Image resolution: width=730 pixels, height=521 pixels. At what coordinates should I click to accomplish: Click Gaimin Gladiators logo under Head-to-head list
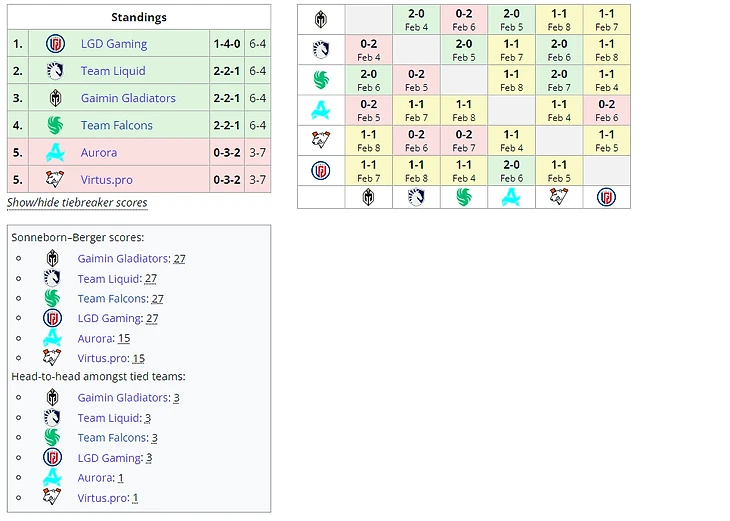pos(52,398)
